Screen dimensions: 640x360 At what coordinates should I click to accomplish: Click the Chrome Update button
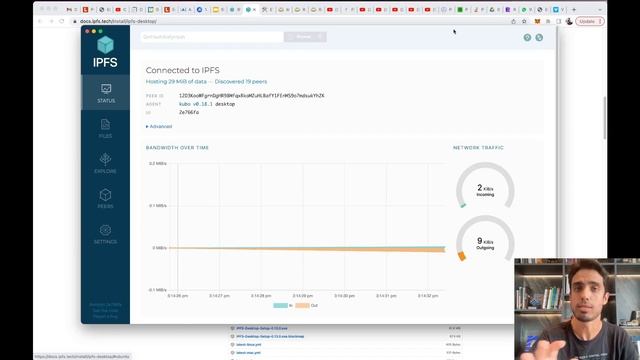point(590,21)
